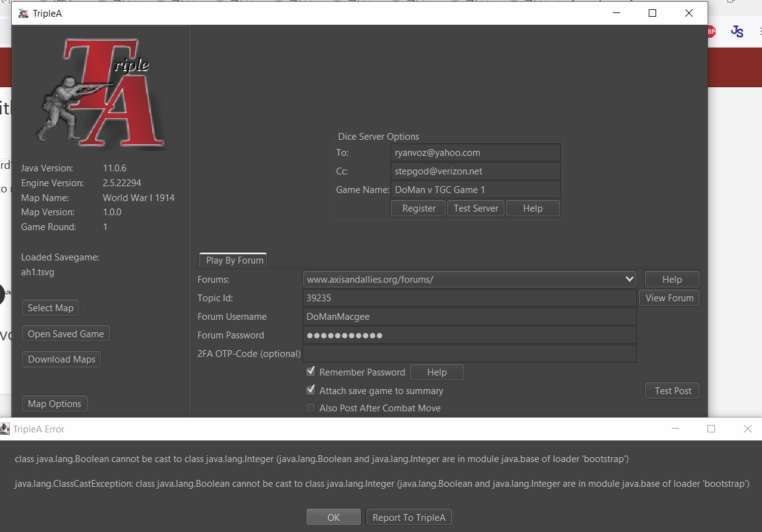The width and height of the screenshot is (762, 532).
Task: Click the To email field
Action: click(475, 153)
